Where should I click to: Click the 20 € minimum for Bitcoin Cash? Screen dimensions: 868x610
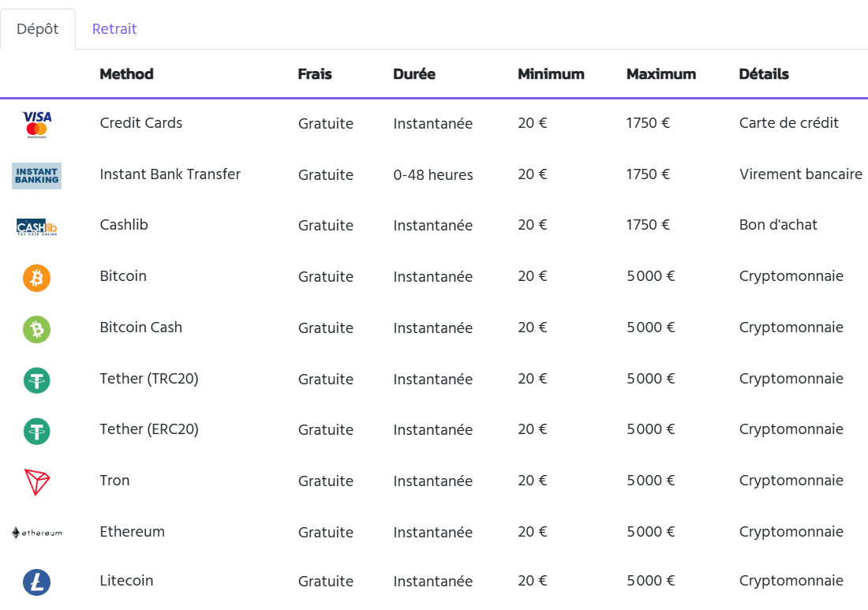[532, 327]
